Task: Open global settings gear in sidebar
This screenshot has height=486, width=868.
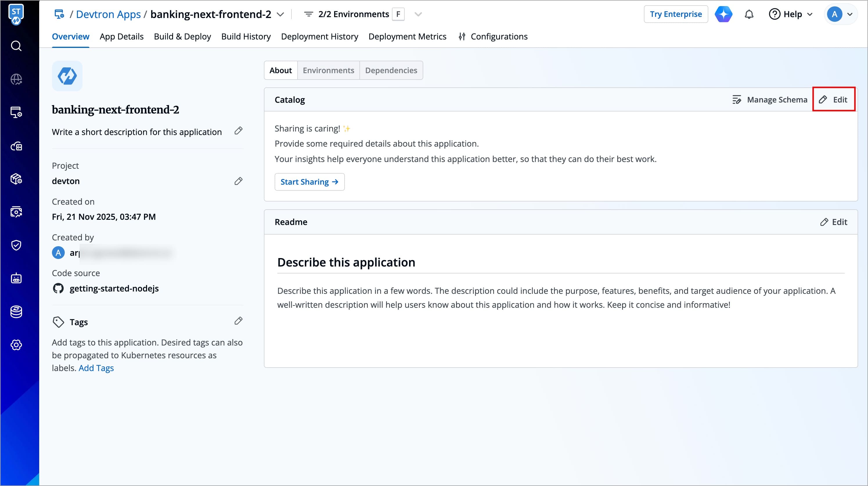Action: pos(16,345)
